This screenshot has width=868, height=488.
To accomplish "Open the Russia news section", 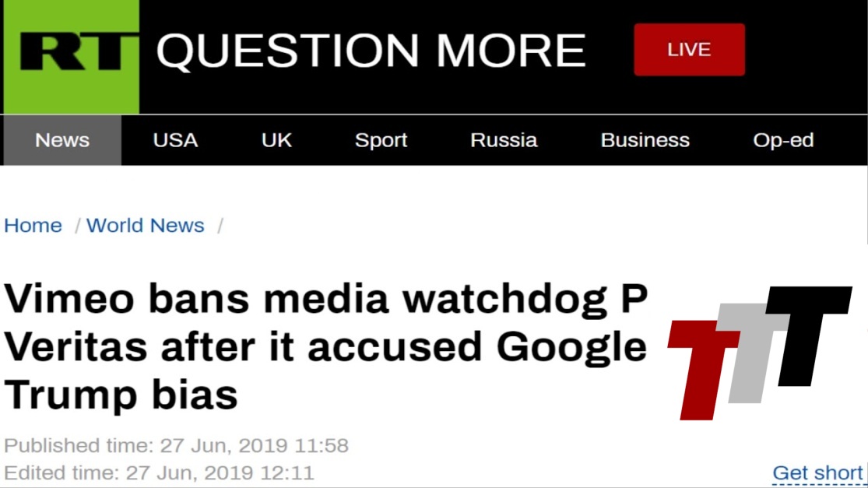I will pos(504,140).
